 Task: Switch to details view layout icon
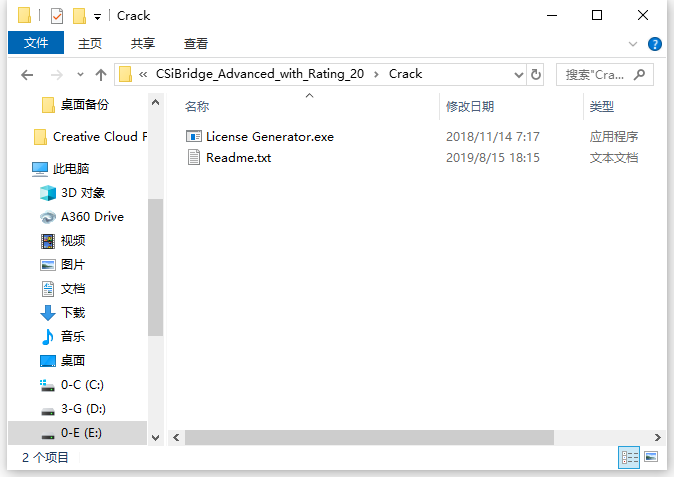[629, 457]
